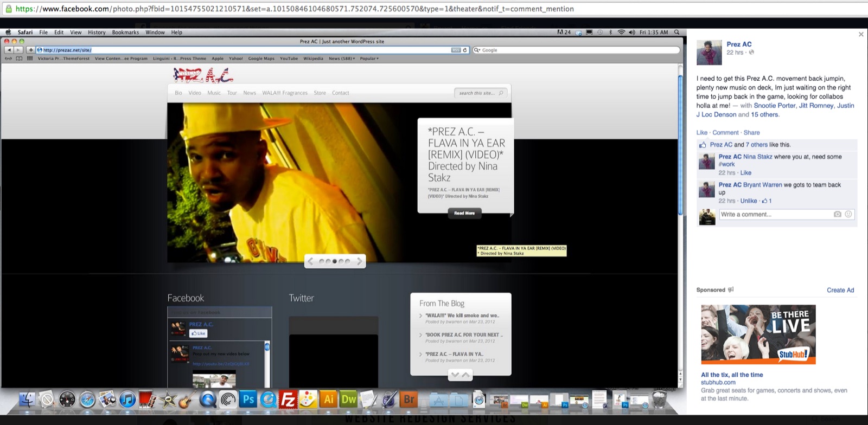Open the Snootie Porter profile link
Viewport: 868px width, 425px height.
tap(775, 106)
